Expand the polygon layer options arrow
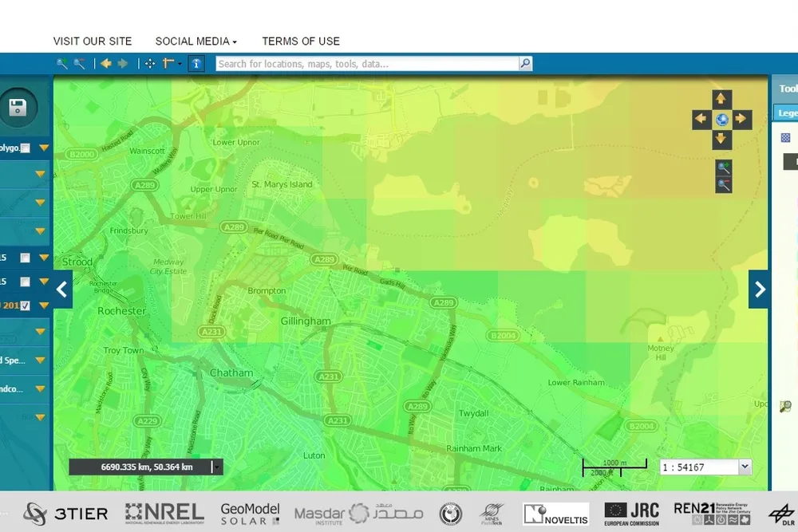Screen dimensions: 798x532 point(43,148)
